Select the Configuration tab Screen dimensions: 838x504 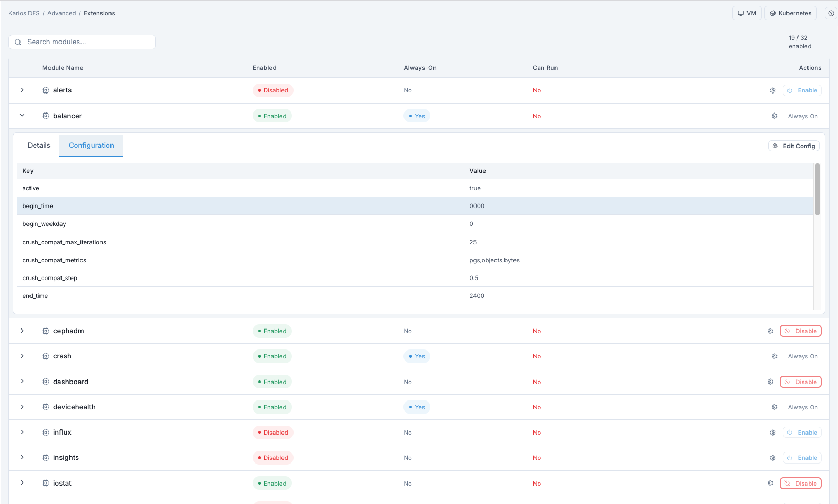[92, 146]
